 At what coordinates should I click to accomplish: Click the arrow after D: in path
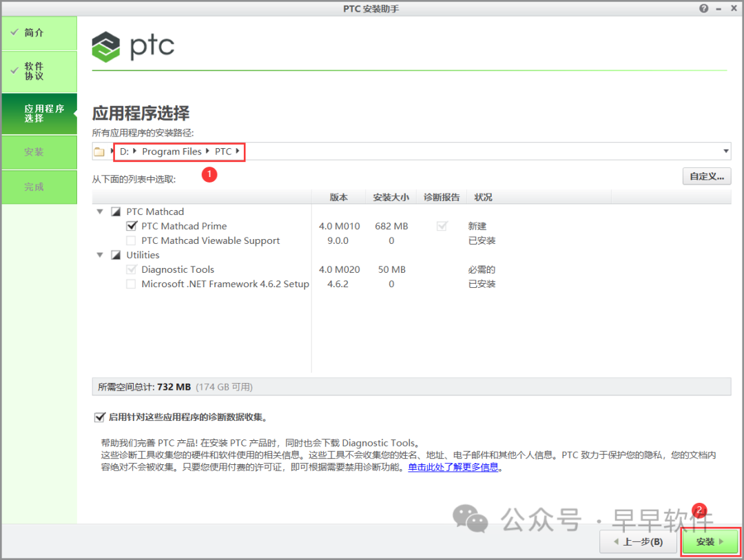[x=135, y=151]
